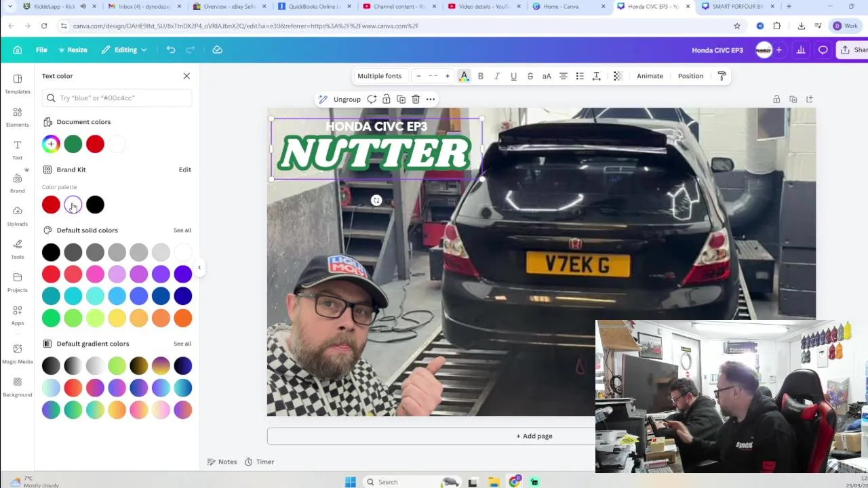Edit the Brand Kit

185,169
